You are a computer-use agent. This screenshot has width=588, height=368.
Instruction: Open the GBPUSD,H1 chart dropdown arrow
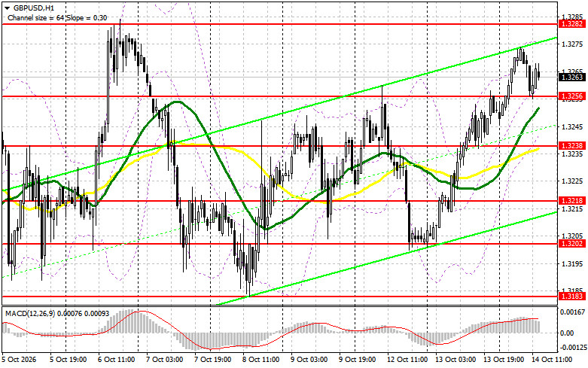(7, 8)
